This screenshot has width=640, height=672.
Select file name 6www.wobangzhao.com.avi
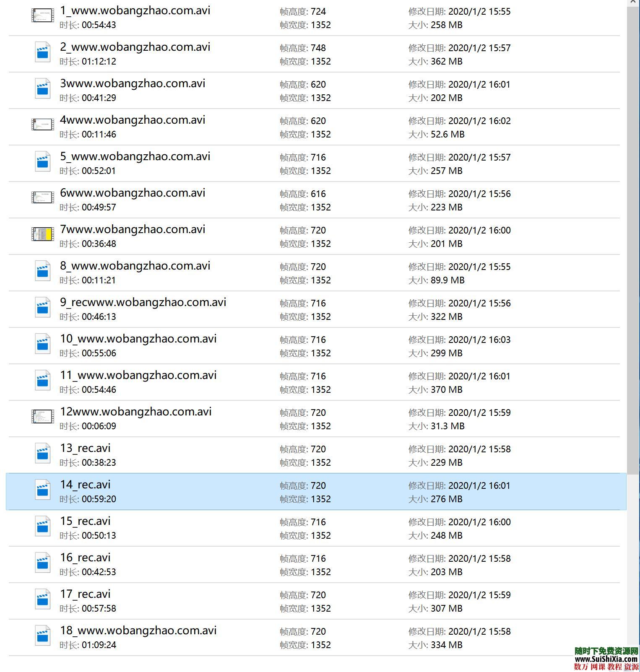tap(133, 193)
